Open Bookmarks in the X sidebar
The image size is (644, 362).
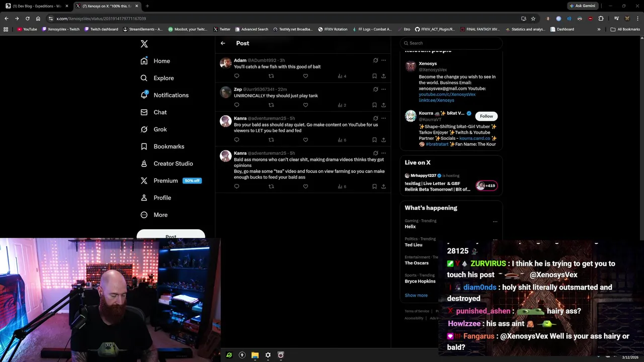point(162,146)
